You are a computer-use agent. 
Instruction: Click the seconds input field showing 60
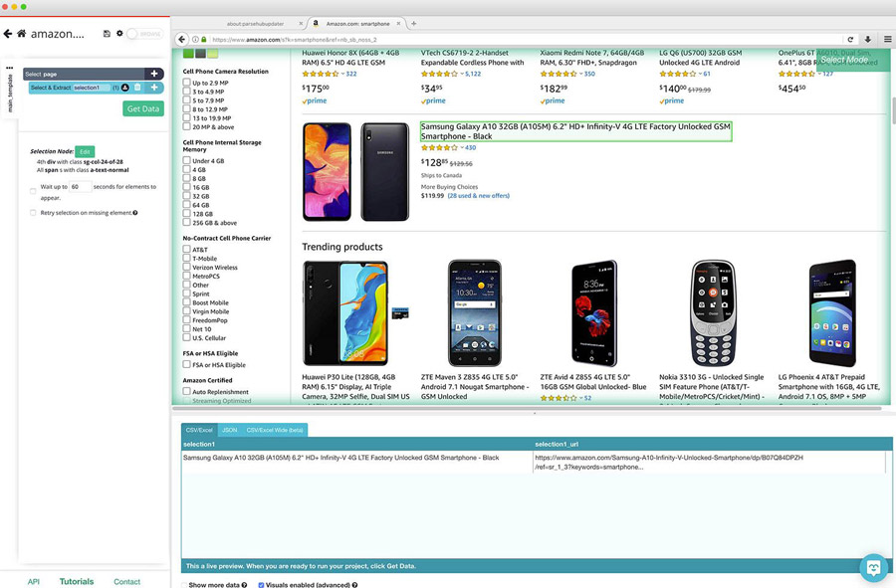[x=80, y=187]
